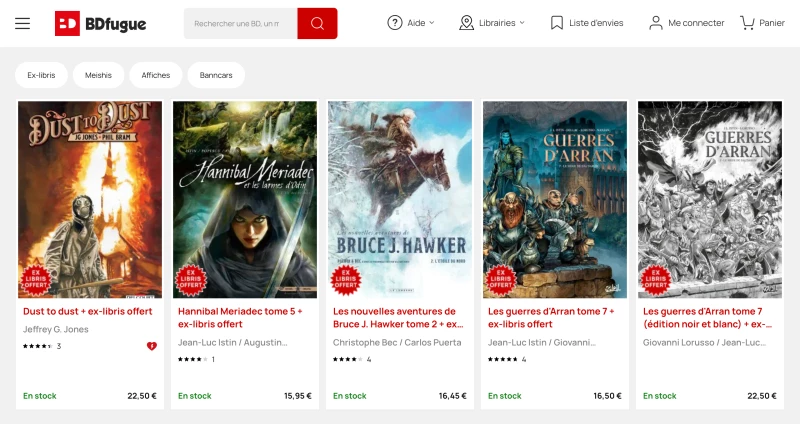
Task: Click Ex Libris Offert badge on black-and-white Guerres d'Arran cover
Action: pos(656,280)
